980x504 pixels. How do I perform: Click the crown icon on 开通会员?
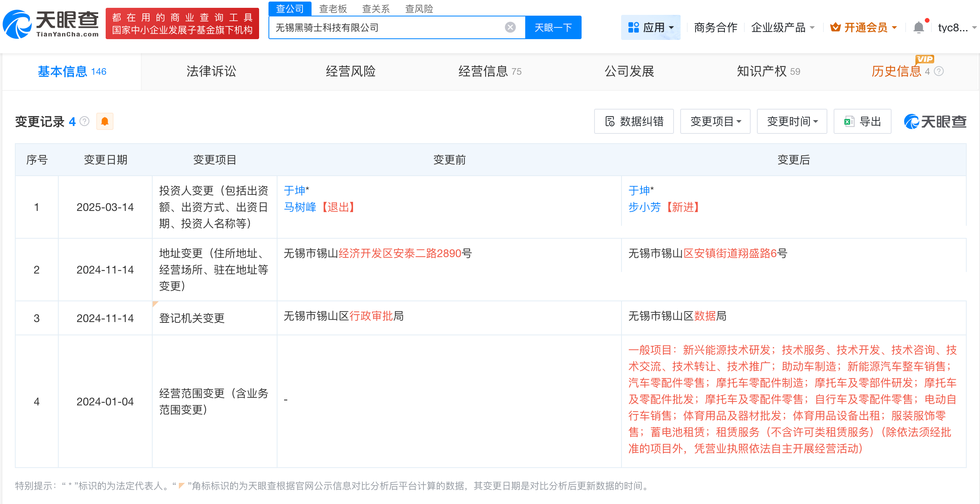coord(835,27)
